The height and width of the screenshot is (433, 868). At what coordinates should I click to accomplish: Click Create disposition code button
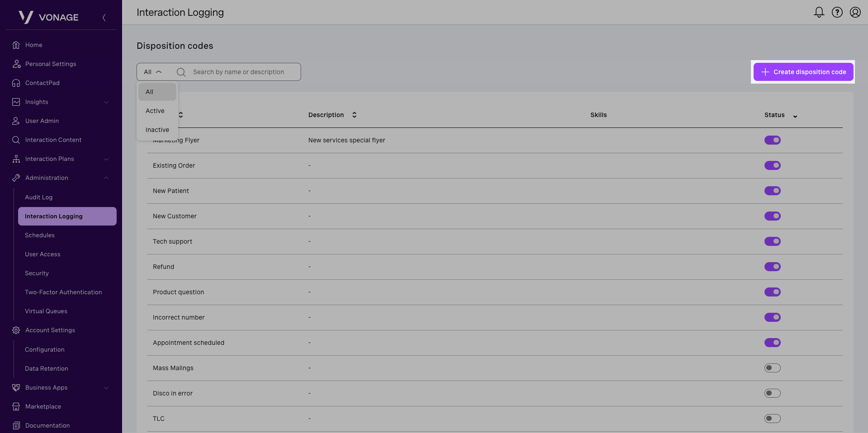[803, 72]
